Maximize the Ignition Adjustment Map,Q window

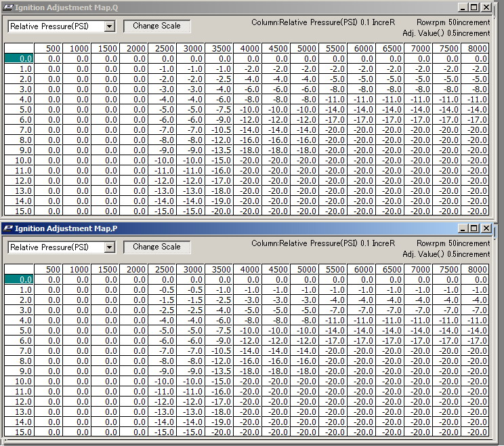pos(474,7)
